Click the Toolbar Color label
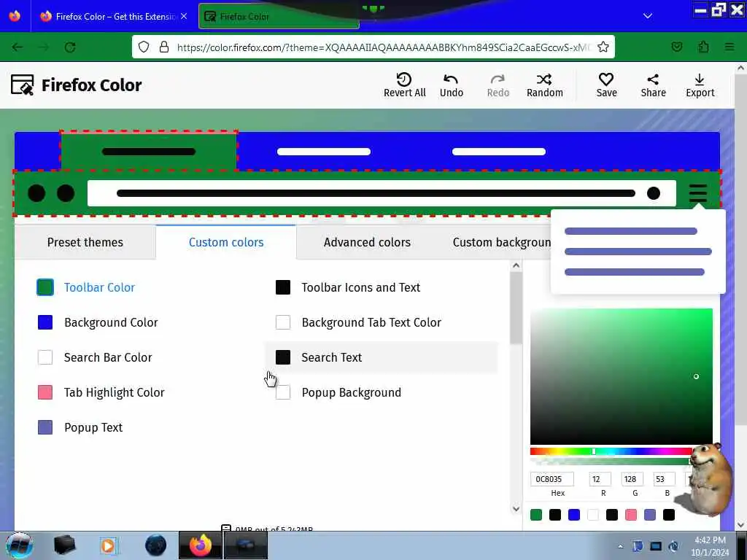The width and height of the screenshot is (747, 560). pos(99,287)
